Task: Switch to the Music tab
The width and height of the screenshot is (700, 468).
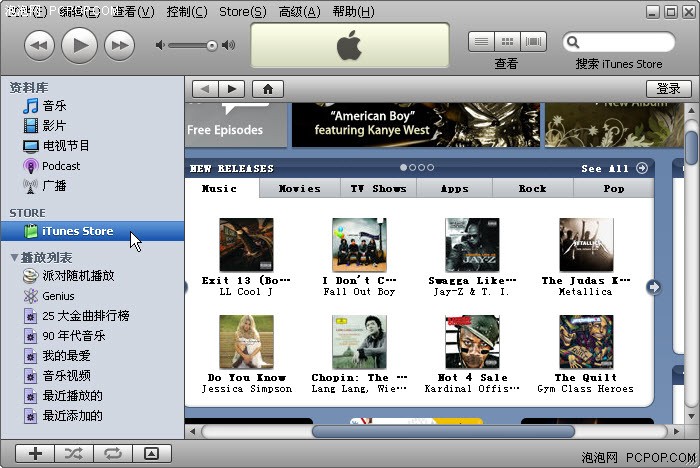Action: click(222, 188)
